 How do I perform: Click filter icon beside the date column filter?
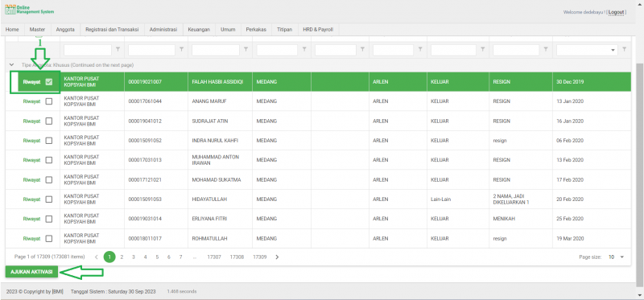(625, 50)
